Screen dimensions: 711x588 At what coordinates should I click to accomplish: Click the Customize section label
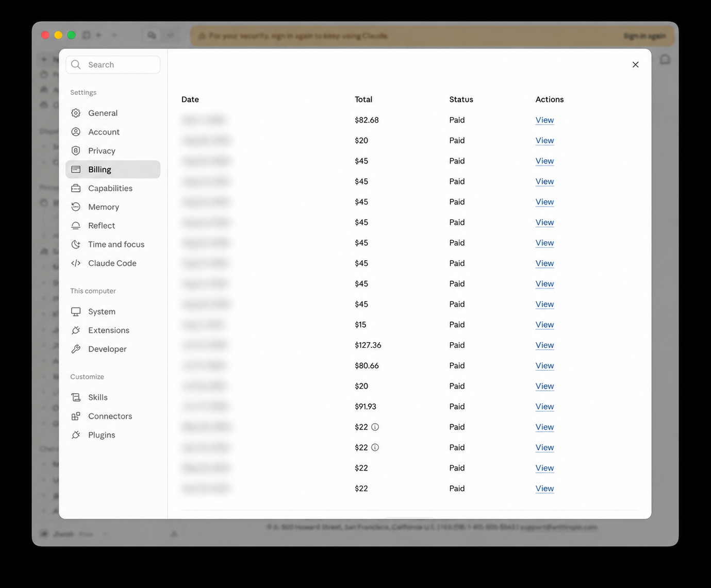point(87,377)
